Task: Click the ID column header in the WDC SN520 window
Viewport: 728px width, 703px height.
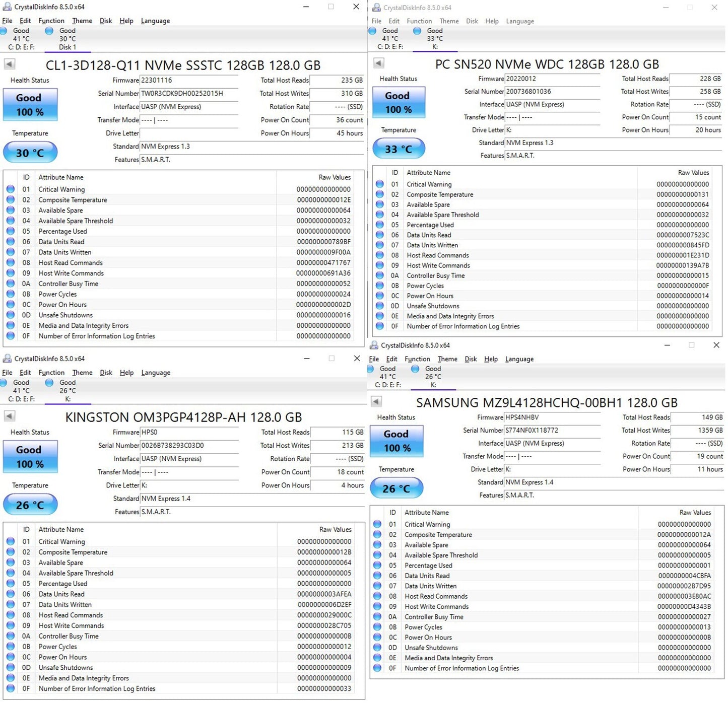Action: tap(395, 172)
